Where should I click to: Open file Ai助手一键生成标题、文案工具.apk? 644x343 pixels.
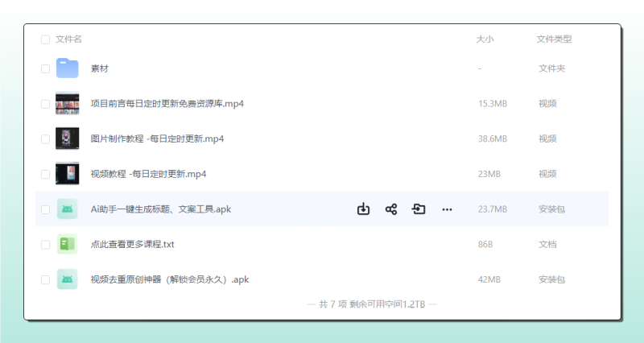click(160, 209)
